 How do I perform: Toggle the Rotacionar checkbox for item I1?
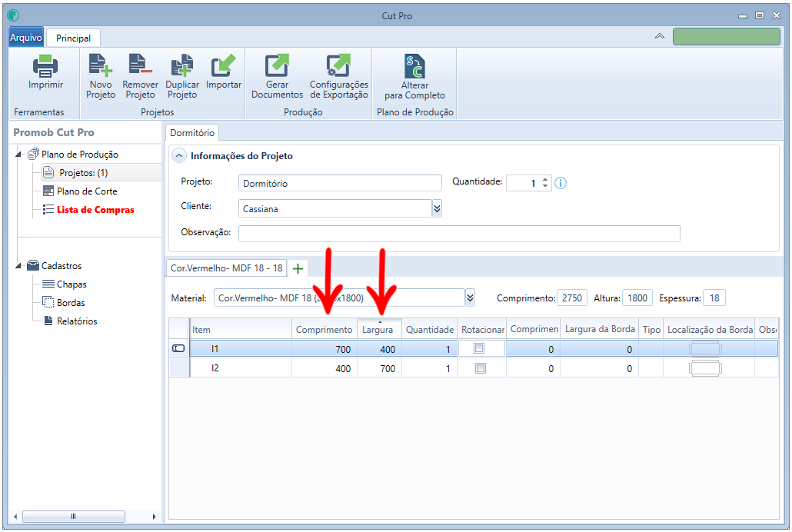(x=479, y=348)
